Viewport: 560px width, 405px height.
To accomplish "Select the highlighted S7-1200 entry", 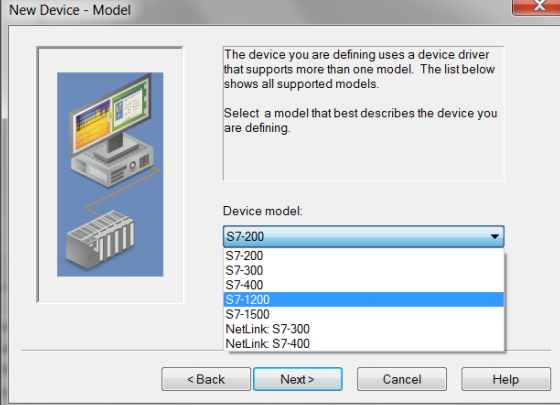I will (364, 300).
